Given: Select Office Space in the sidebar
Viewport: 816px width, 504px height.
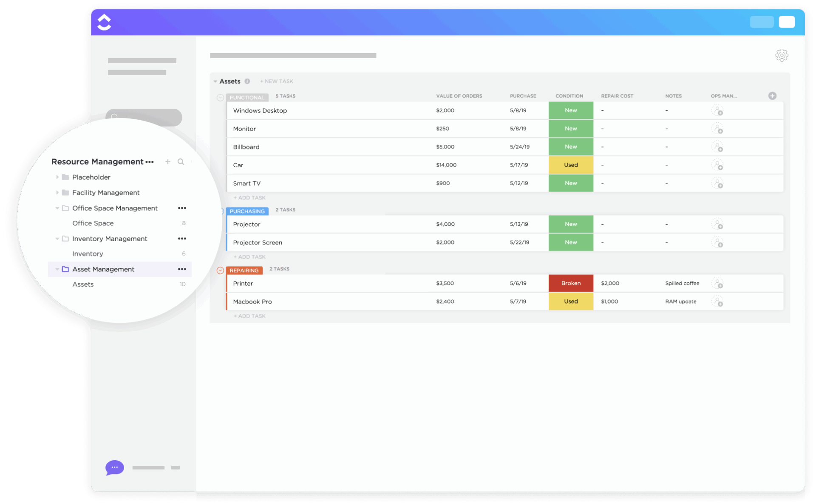Looking at the screenshot, I should click(x=93, y=223).
